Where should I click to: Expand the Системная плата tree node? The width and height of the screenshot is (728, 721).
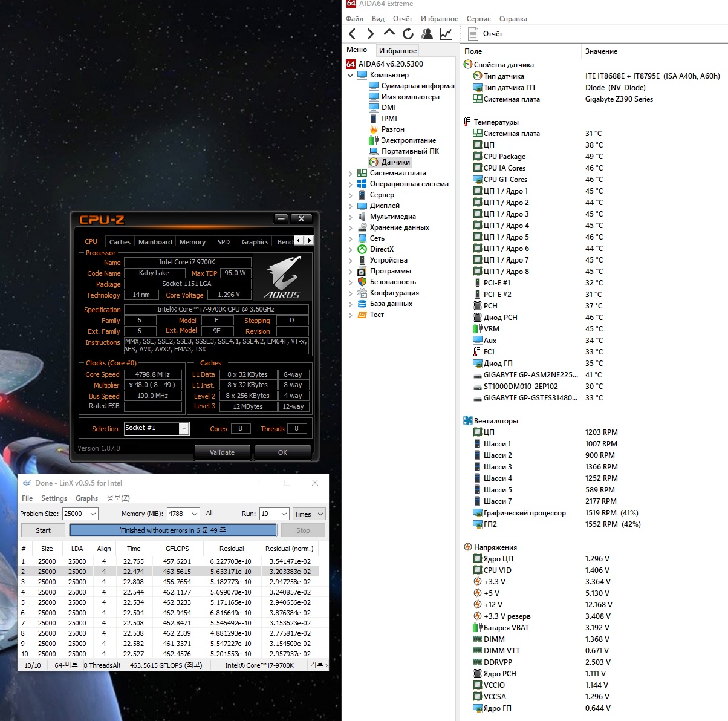351,174
